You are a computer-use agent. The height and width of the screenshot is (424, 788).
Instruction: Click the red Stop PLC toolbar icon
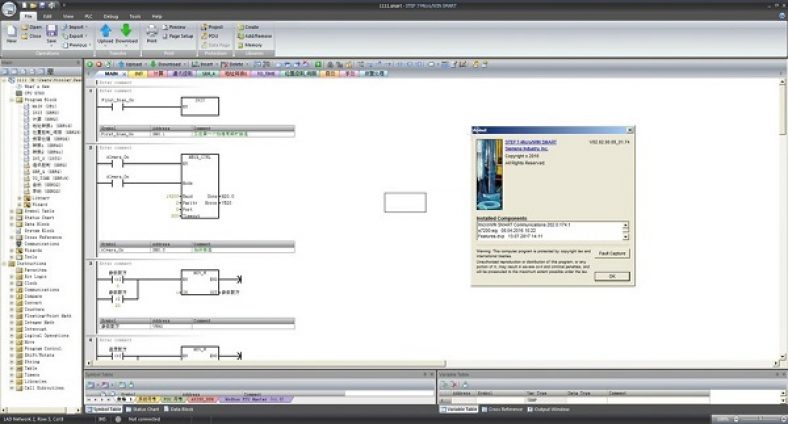tap(99, 64)
